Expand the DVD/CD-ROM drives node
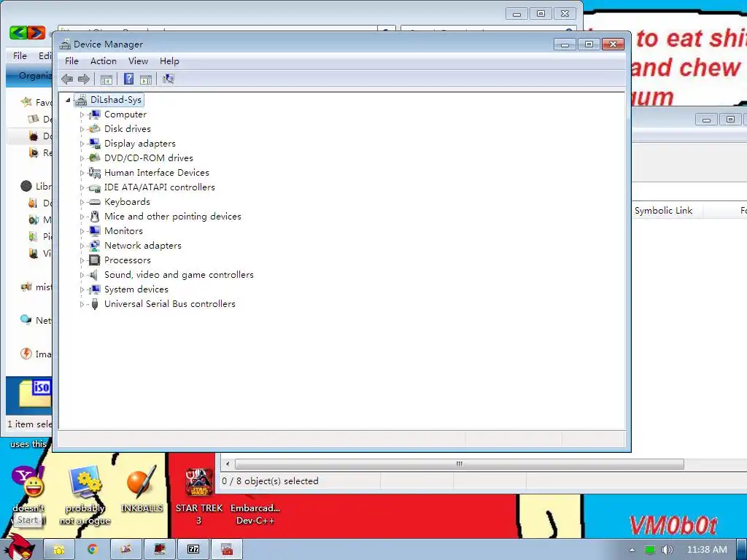 coord(82,158)
